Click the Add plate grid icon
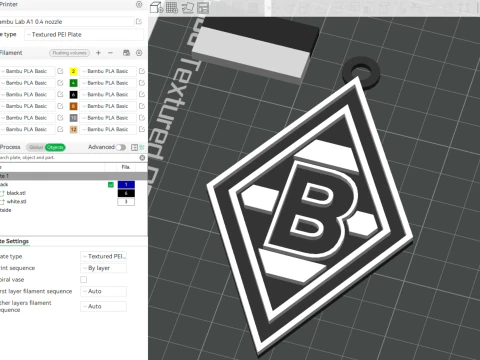This screenshot has height=360, width=480. 172,7
